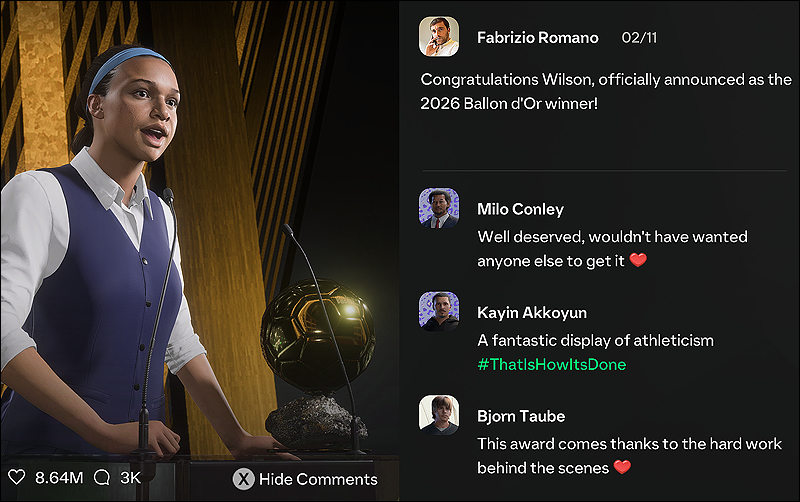The width and height of the screenshot is (800, 502).
Task: Open Milo Conley's profile avatar
Action: [439, 208]
